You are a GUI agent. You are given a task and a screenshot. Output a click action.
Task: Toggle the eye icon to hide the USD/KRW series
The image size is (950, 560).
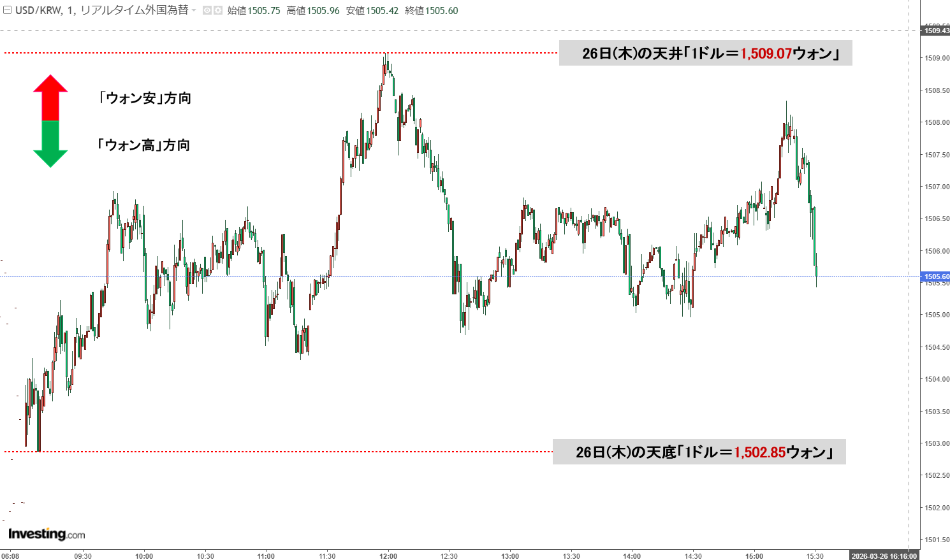(207, 11)
